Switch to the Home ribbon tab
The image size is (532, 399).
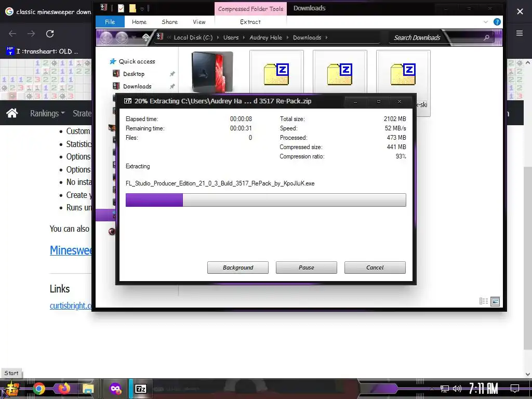[x=139, y=22]
